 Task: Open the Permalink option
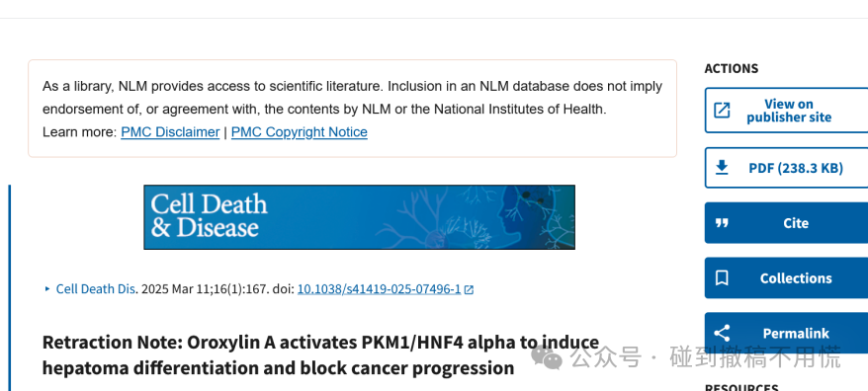click(x=786, y=333)
